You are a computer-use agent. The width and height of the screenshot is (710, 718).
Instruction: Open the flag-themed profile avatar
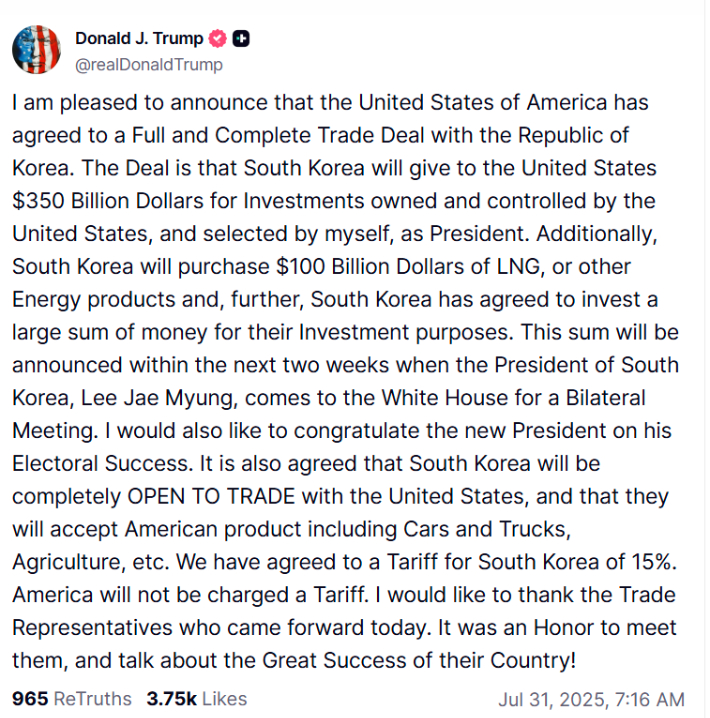click(x=36, y=50)
